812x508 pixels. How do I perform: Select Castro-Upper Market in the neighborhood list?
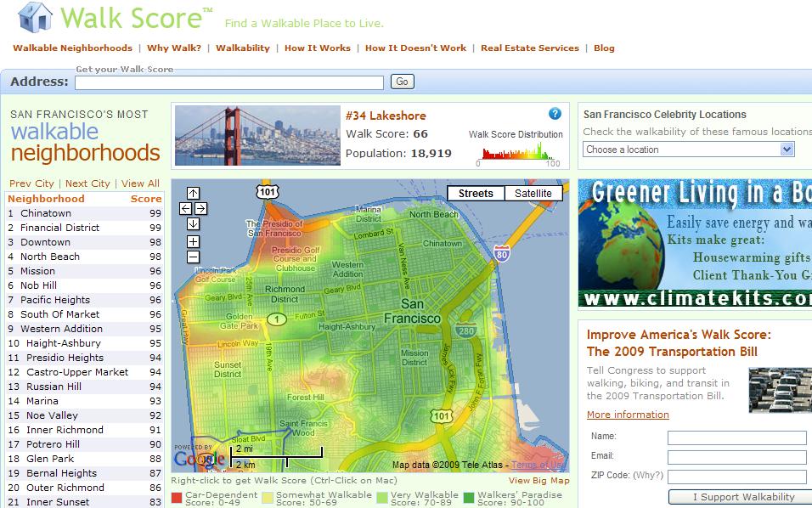pyautogui.click(x=84, y=372)
